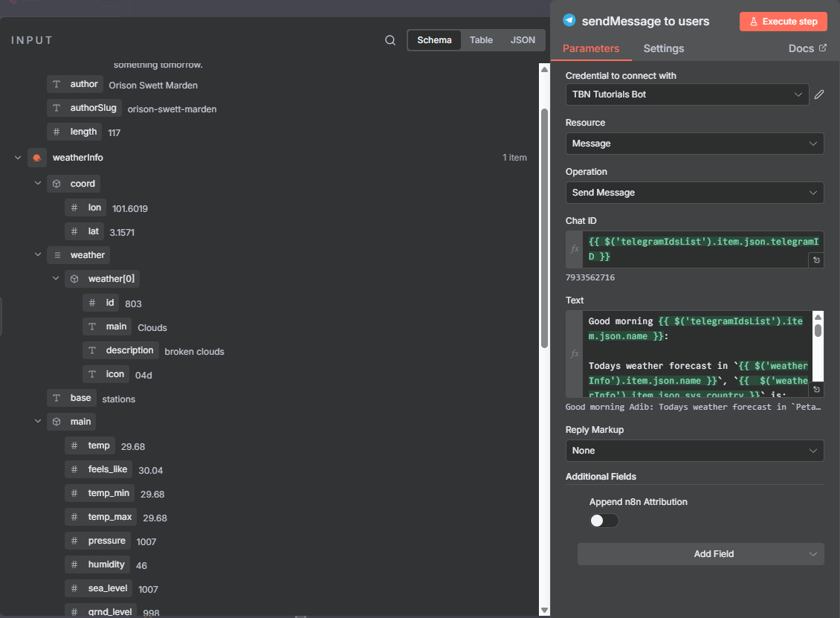
Task: Click the Execute step button
Action: (x=784, y=22)
